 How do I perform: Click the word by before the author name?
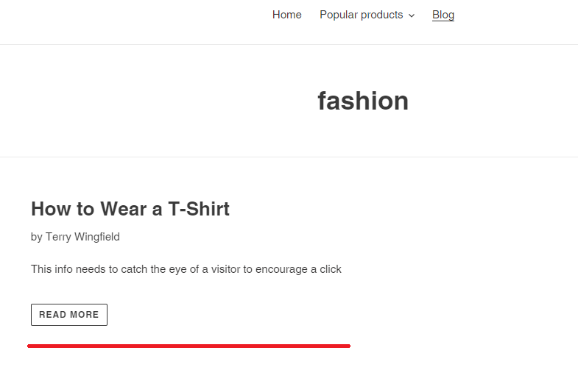coord(37,237)
